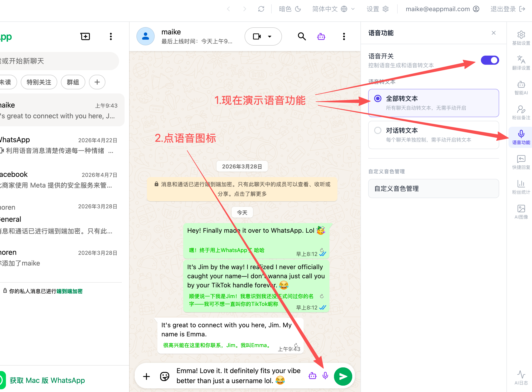Select the 群组 filter tab
Image resolution: width=532 pixels, height=392 pixels.
[x=73, y=82]
